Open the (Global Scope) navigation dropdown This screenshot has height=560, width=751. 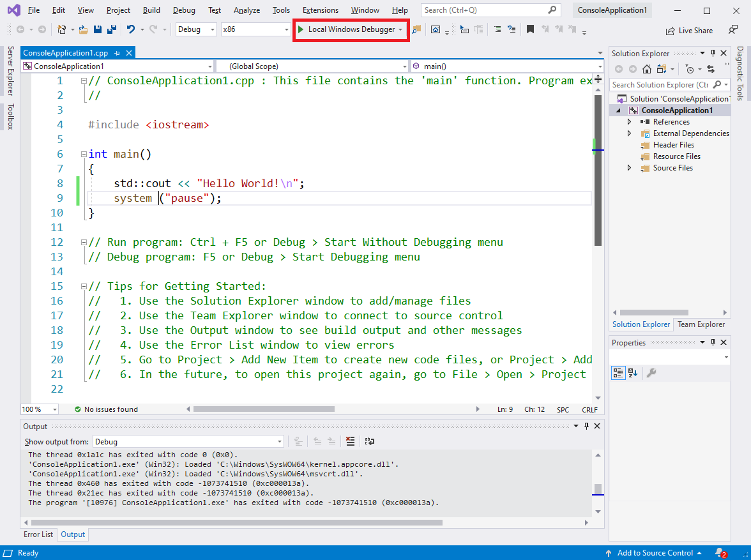tap(312, 66)
